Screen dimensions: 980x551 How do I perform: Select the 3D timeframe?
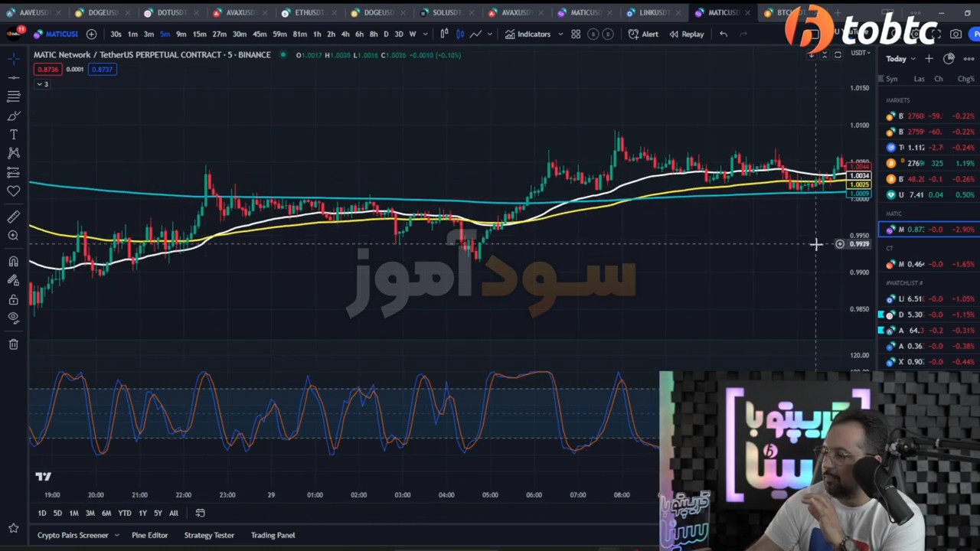click(x=398, y=34)
